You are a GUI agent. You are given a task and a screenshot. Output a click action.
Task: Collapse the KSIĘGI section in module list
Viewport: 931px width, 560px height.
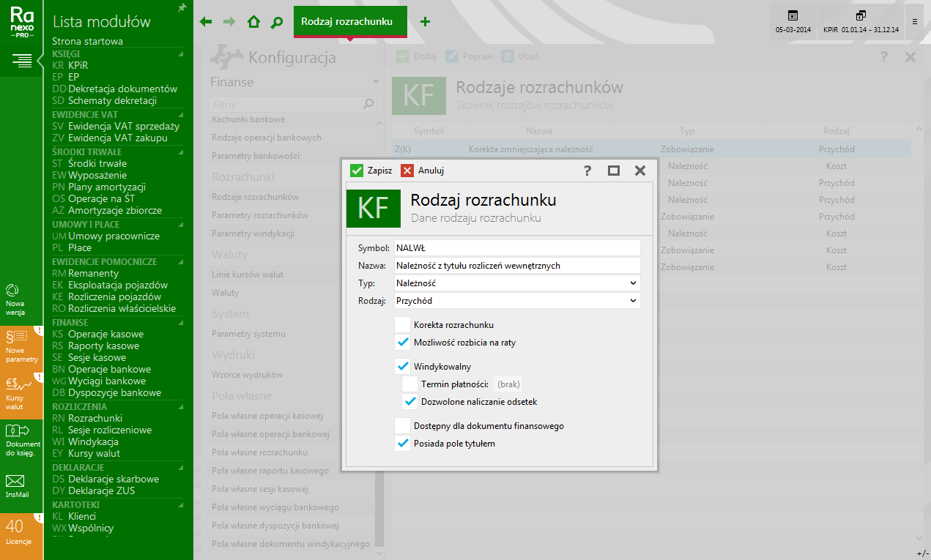pos(180,53)
